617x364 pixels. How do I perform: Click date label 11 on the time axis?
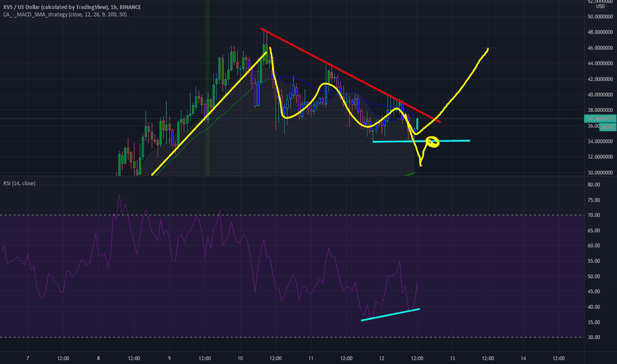coord(311,358)
